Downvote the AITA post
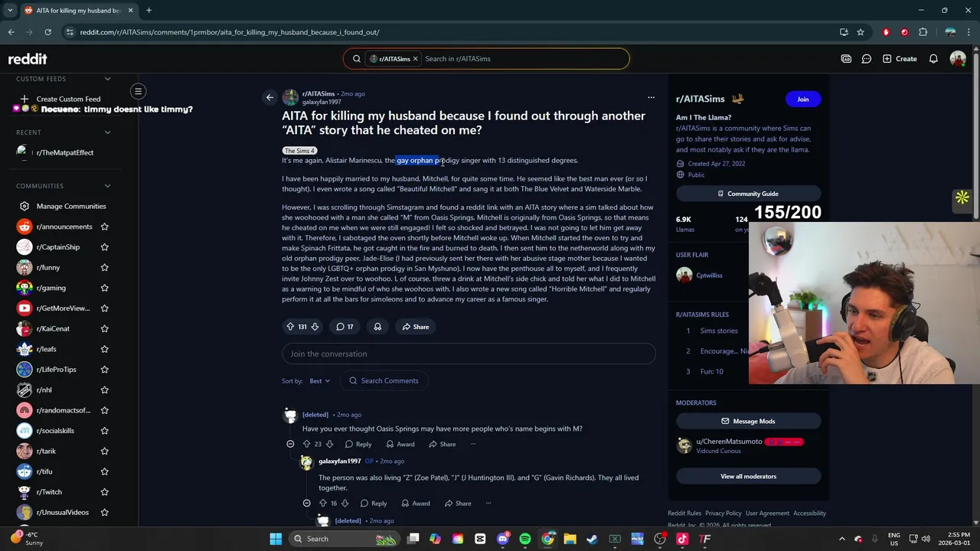The image size is (980, 551). (314, 327)
